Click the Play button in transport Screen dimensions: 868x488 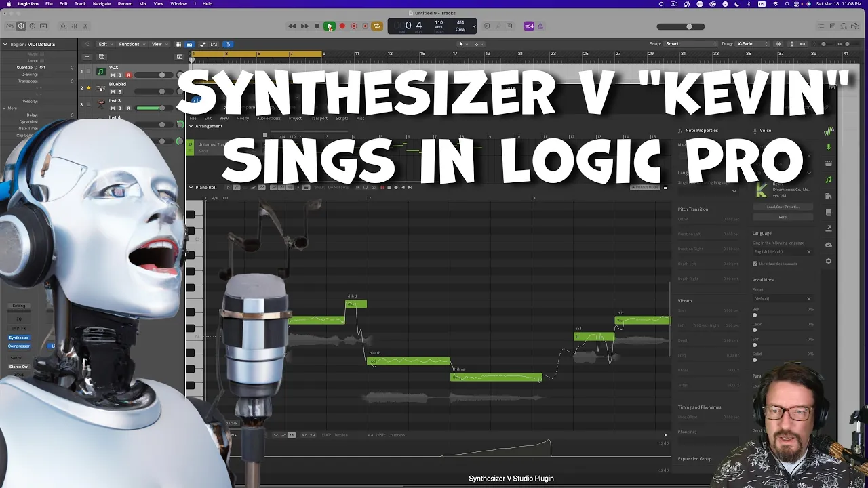coord(329,26)
